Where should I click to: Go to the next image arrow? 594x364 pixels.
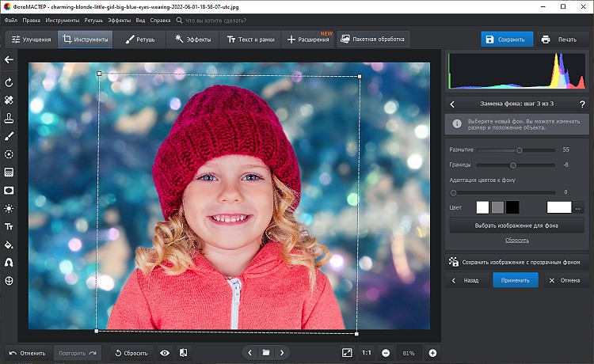282,352
